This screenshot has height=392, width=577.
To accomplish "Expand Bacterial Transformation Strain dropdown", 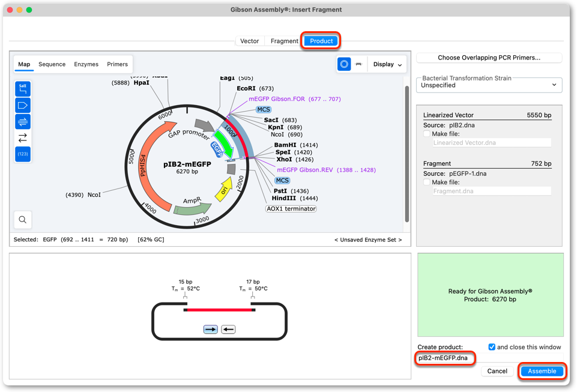I will [489, 85].
